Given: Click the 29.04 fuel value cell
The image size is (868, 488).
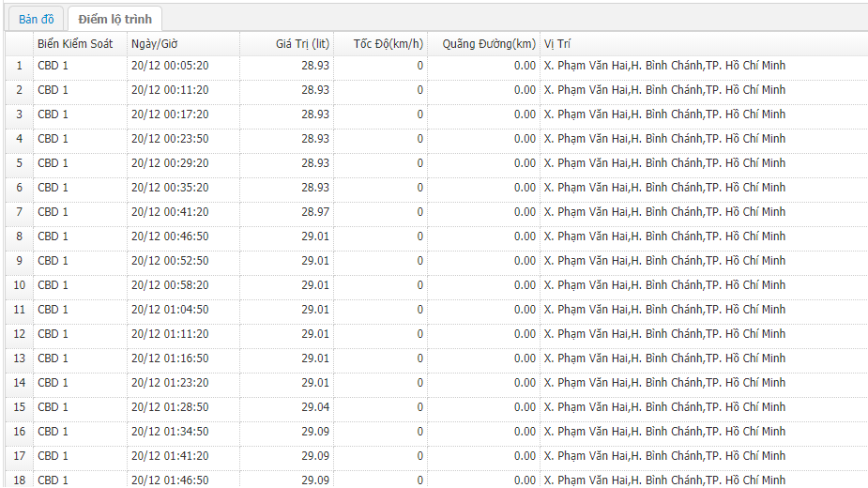Looking at the screenshot, I should 315,407.
